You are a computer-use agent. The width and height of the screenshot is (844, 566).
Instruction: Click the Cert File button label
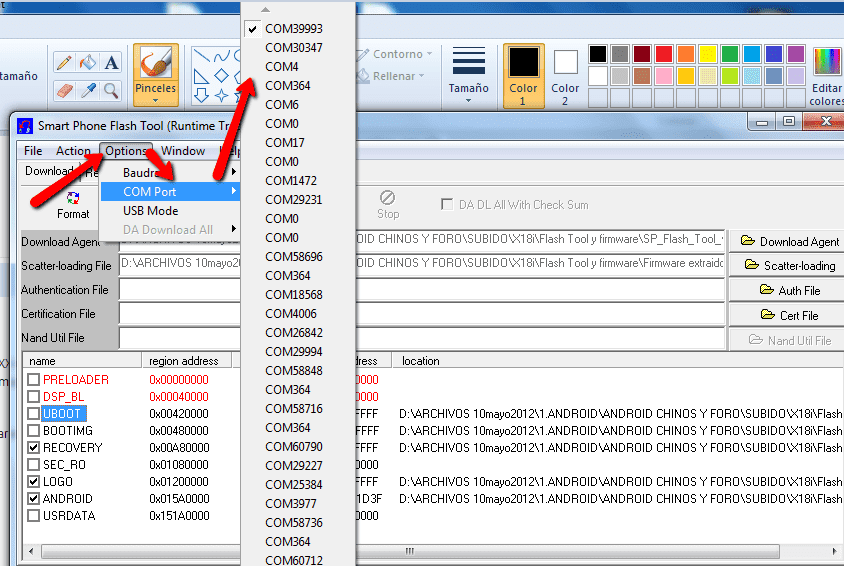point(799,316)
